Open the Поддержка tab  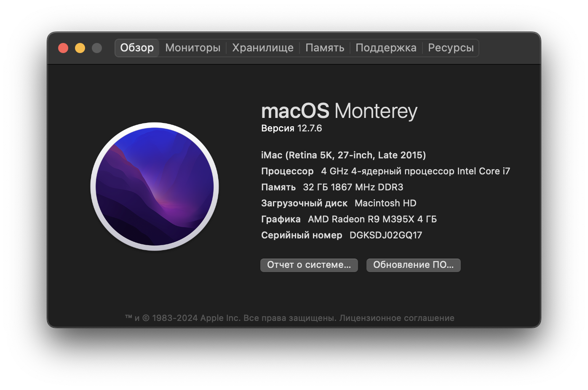(x=386, y=48)
